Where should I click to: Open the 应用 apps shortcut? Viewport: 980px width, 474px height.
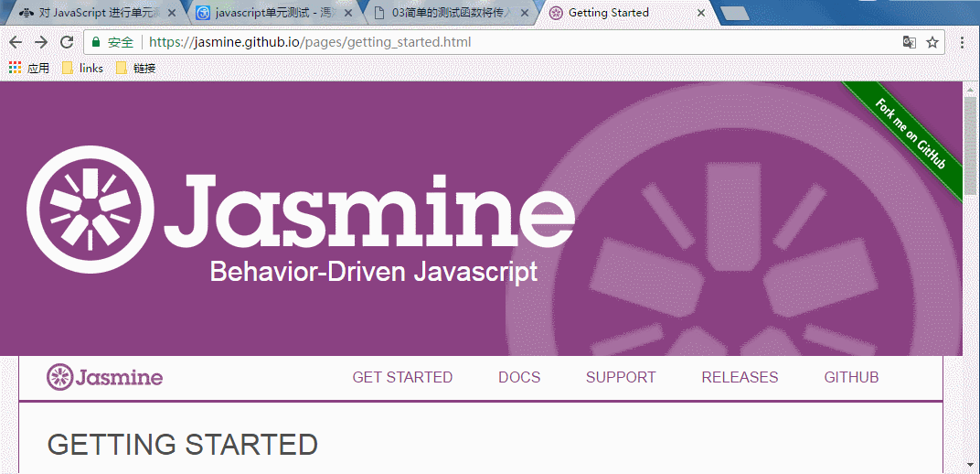pos(29,68)
